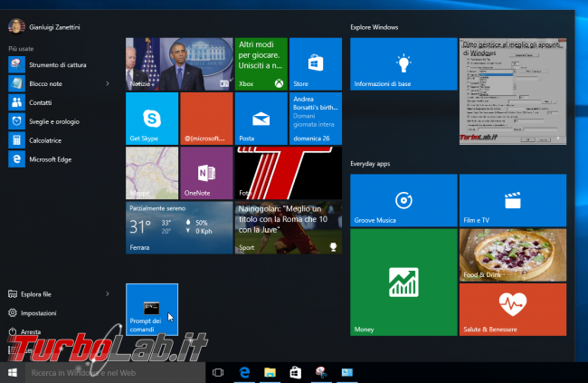Open File Explorer from the taskbar
Screen dimensions: 588x383
point(270,372)
